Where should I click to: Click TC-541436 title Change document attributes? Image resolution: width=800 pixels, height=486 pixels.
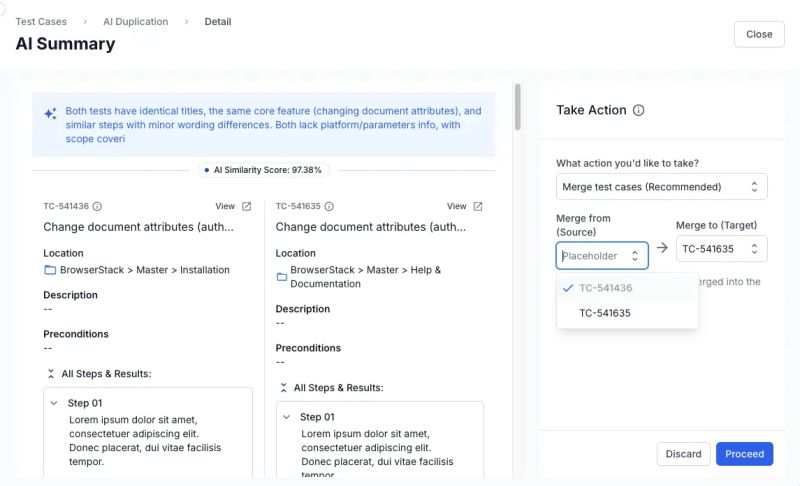pos(138,227)
